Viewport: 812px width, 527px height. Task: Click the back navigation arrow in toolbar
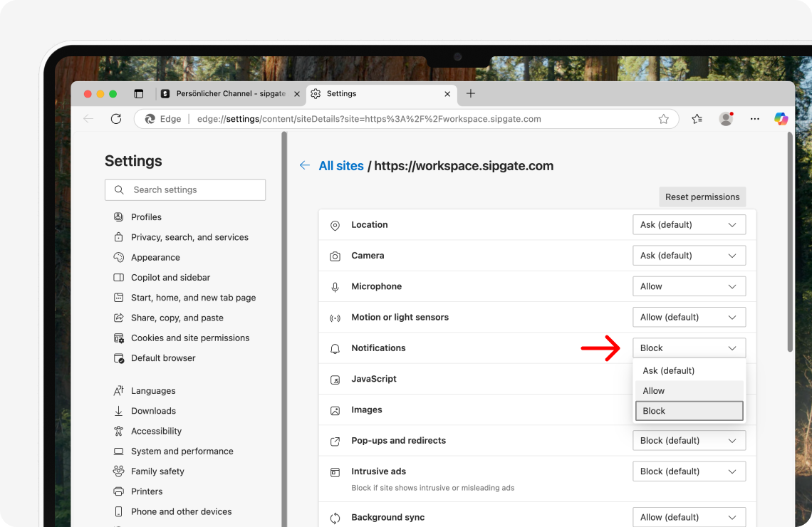click(88, 118)
